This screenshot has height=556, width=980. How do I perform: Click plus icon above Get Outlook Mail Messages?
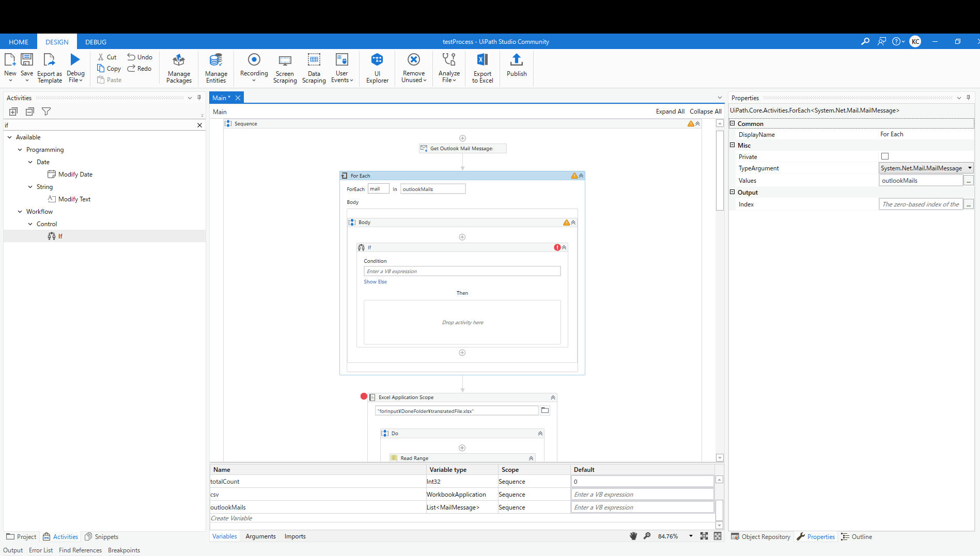[x=462, y=138]
